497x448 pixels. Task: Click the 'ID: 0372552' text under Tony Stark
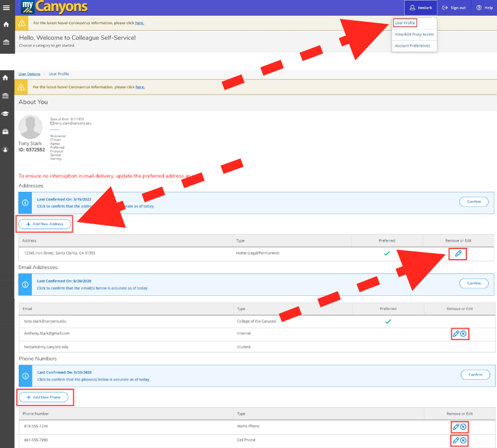tap(32, 150)
